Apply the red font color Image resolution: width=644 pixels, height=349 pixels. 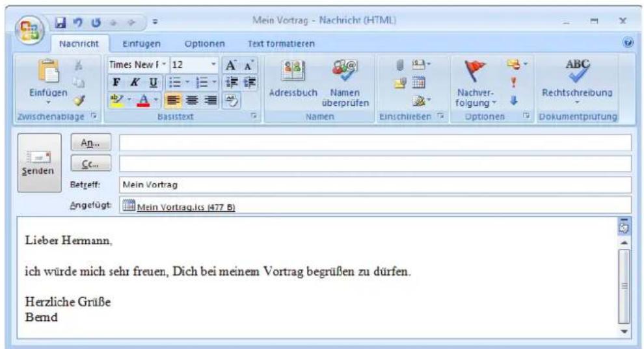coord(143,100)
